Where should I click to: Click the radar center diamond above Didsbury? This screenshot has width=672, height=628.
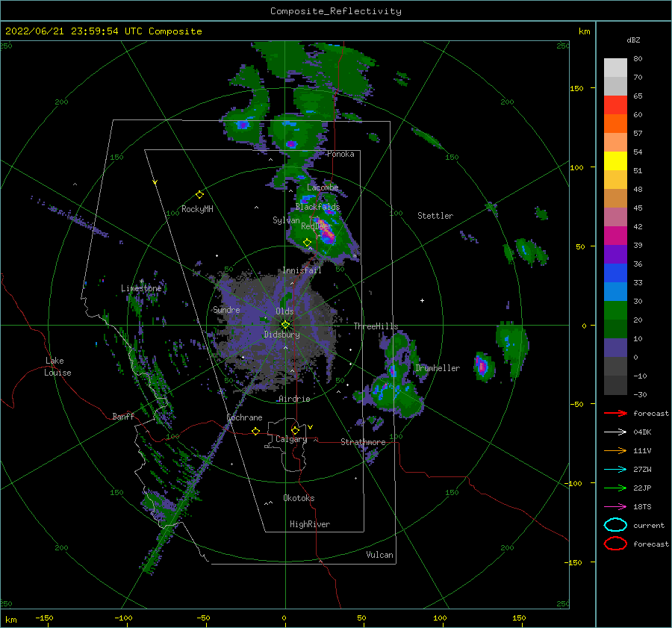(x=285, y=325)
